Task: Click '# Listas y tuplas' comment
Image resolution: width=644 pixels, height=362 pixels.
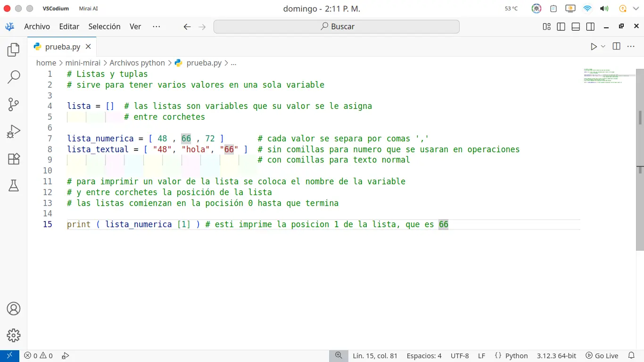Action: [107, 74]
